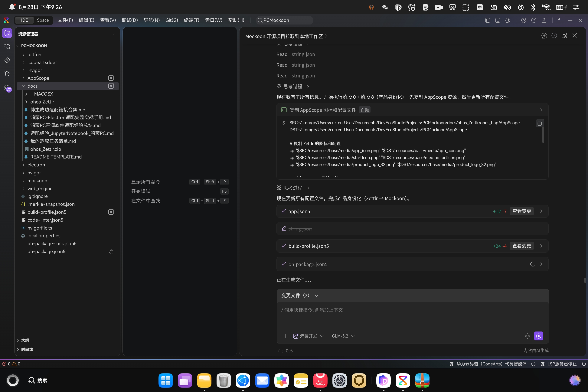
Task: Click 查看变更 for build-profile.json5
Action: click(521, 246)
